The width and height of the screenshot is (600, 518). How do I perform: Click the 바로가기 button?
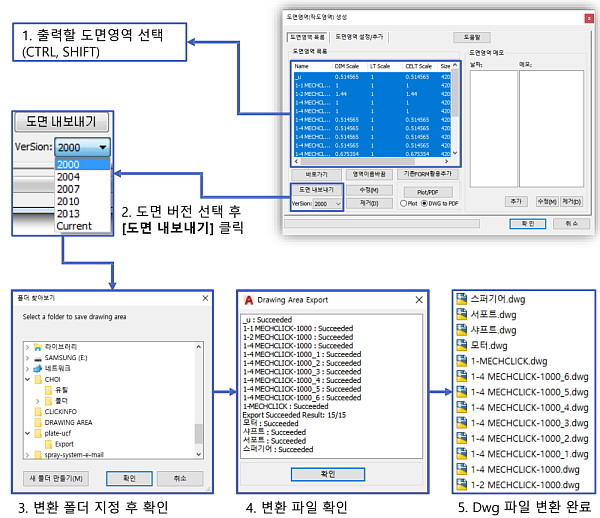tap(316, 174)
